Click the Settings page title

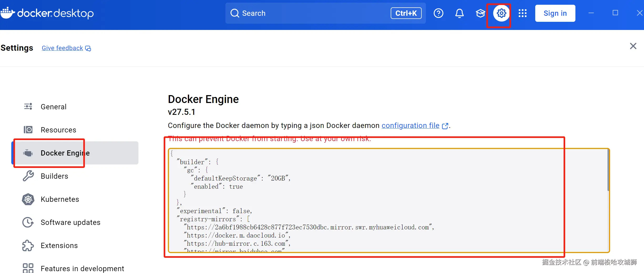tap(17, 48)
